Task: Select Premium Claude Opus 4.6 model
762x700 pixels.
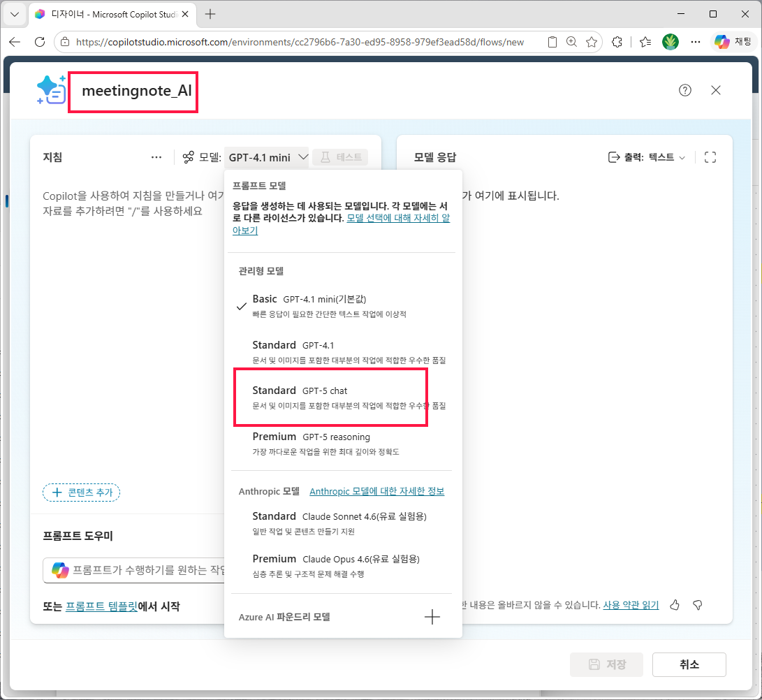Action: click(x=342, y=566)
